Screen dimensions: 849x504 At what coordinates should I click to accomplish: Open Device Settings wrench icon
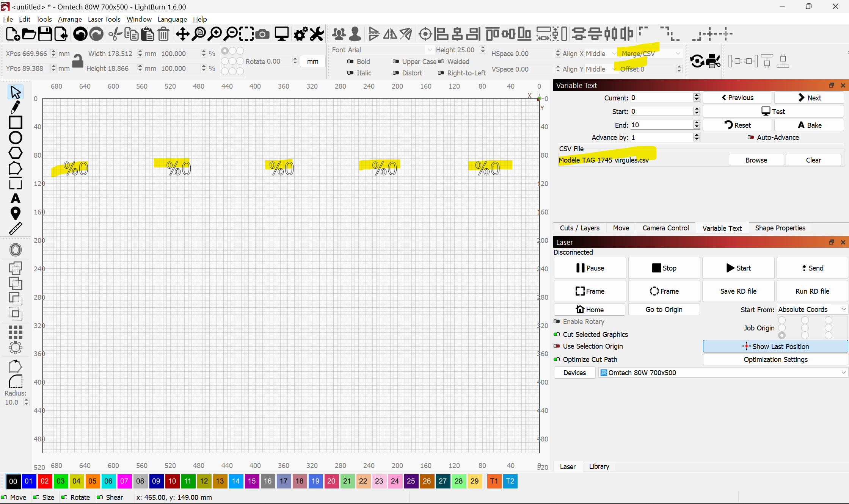click(x=317, y=34)
